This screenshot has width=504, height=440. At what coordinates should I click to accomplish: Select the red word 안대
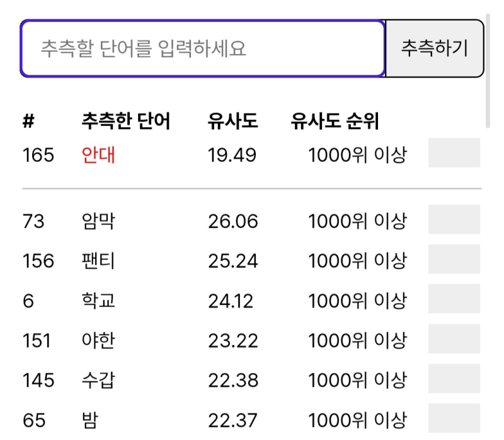point(98,154)
